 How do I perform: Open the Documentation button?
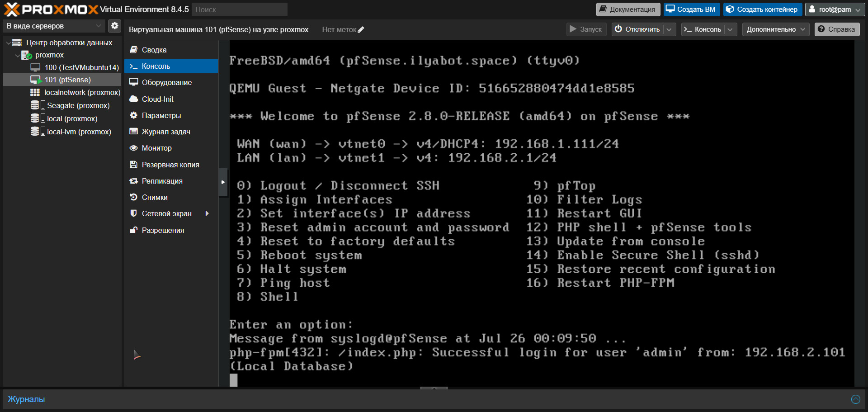pos(628,9)
